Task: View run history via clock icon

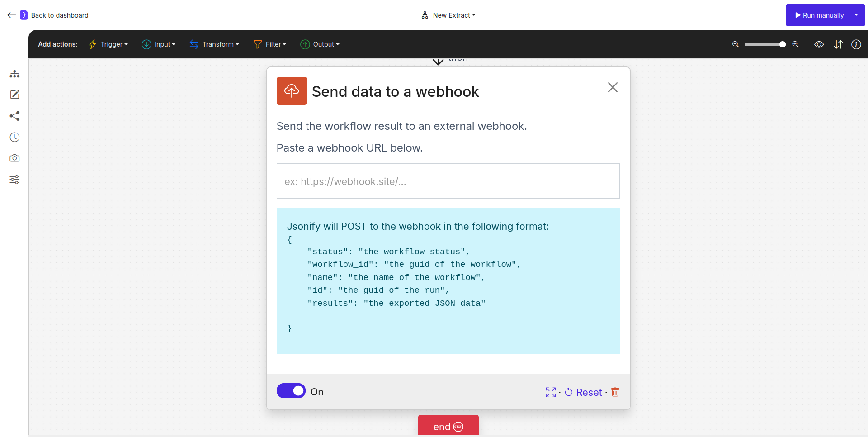Action: tap(14, 137)
